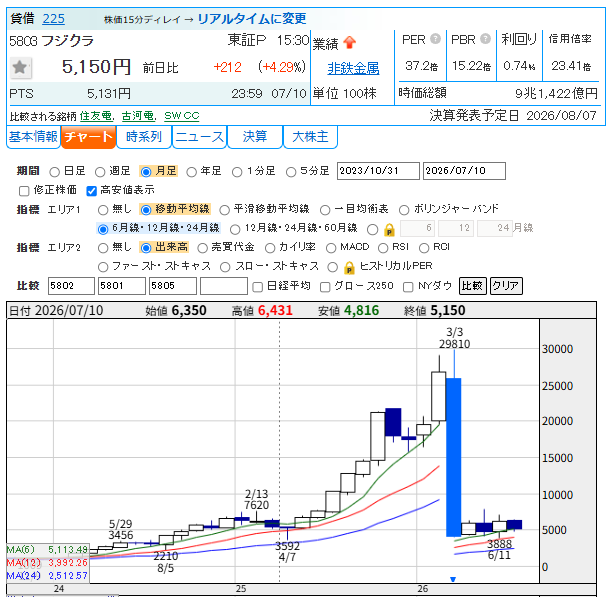The height and width of the screenshot is (597, 608).
Task: Click the lock icon beside custom moving-average fields
Action: click(x=389, y=230)
